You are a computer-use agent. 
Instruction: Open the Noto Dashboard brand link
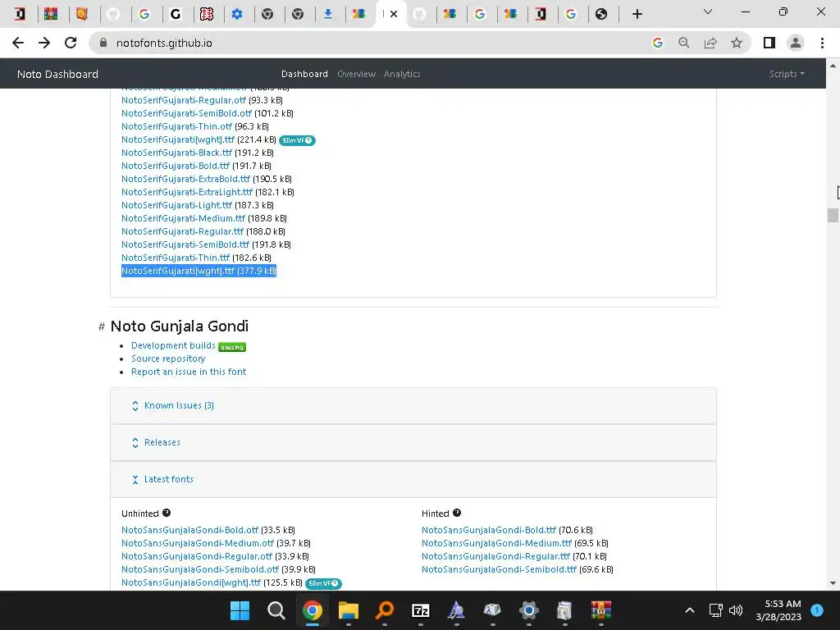pos(58,74)
